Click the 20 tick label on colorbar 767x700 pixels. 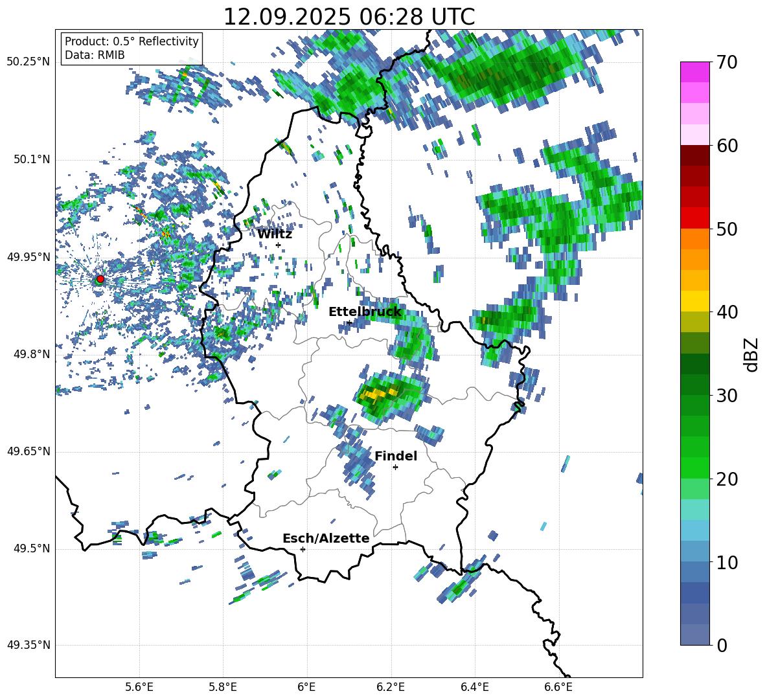(727, 479)
